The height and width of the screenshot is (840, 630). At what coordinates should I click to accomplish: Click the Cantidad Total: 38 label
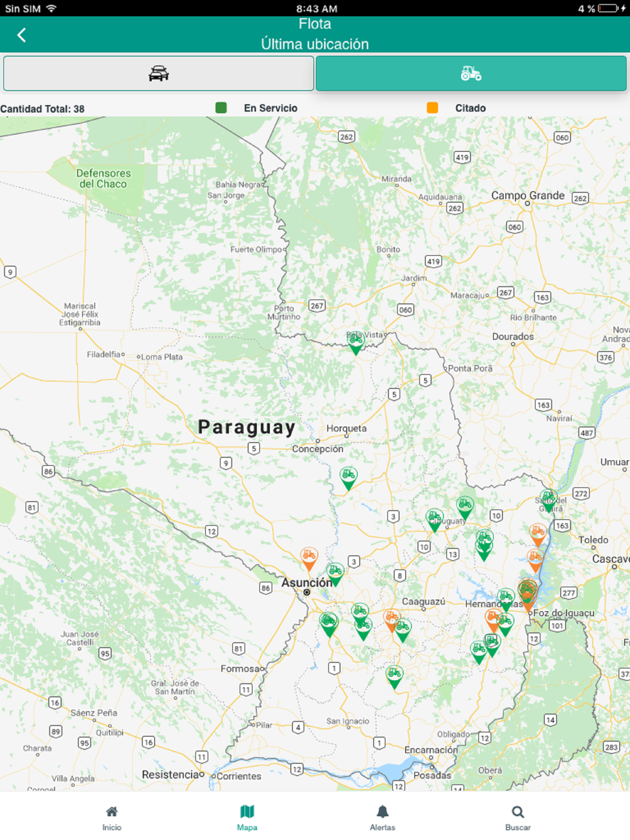point(42,109)
